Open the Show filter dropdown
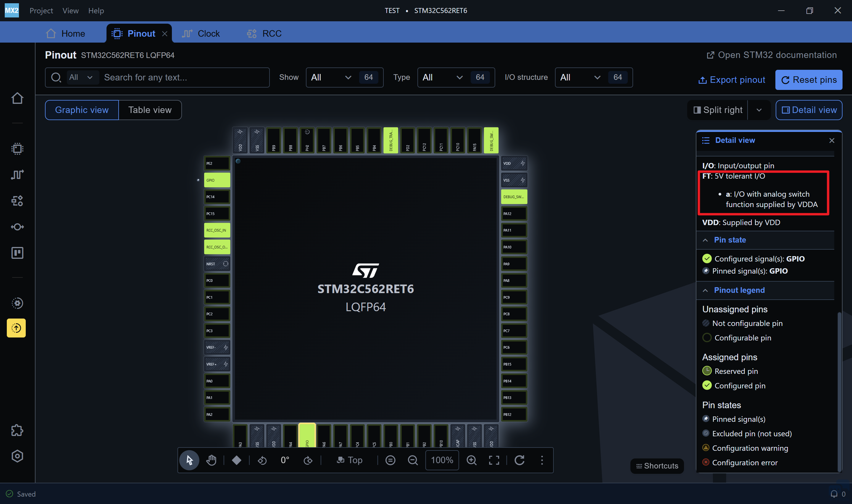 click(x=345, y=77)
